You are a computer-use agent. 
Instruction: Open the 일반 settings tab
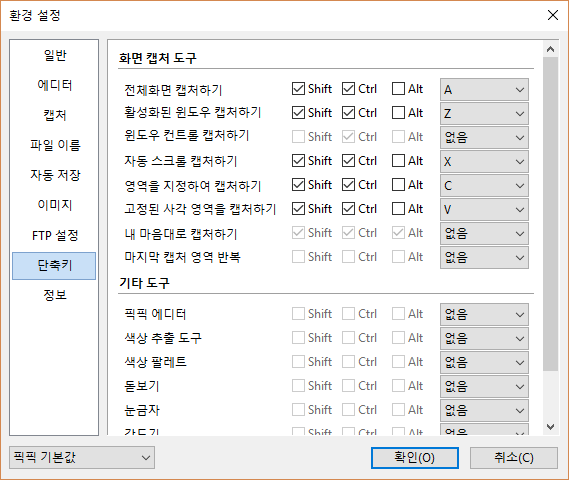coord(54,56)
